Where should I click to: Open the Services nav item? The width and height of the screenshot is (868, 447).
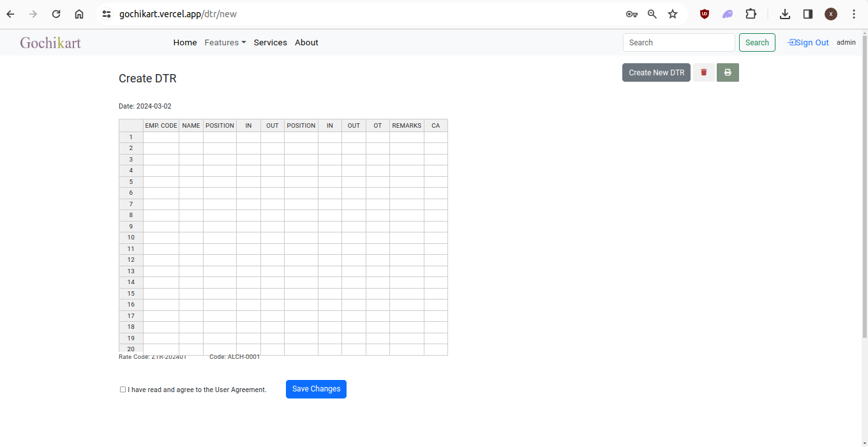pyautogui.click(x=270, y=43)
